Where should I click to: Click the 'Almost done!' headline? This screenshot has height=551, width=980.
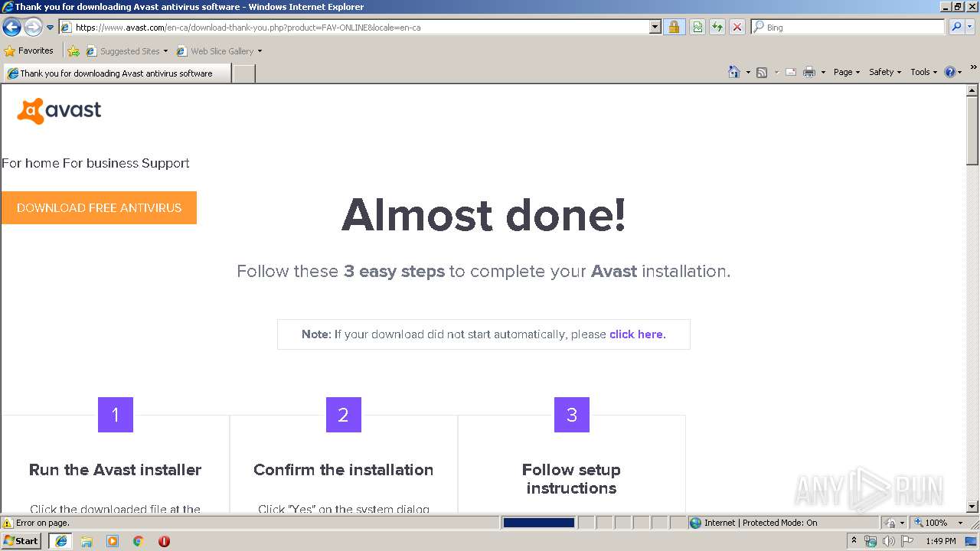(483, 214)
